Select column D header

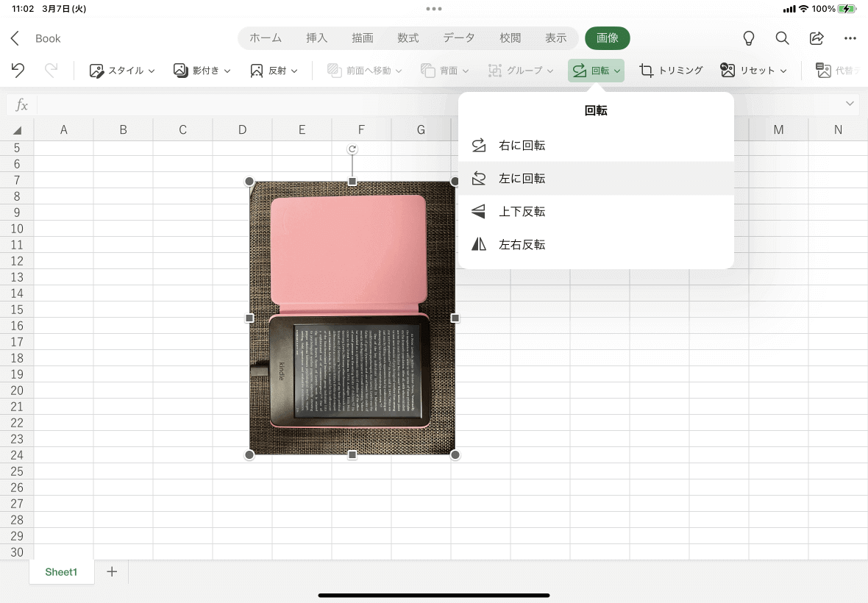[243, 129]
